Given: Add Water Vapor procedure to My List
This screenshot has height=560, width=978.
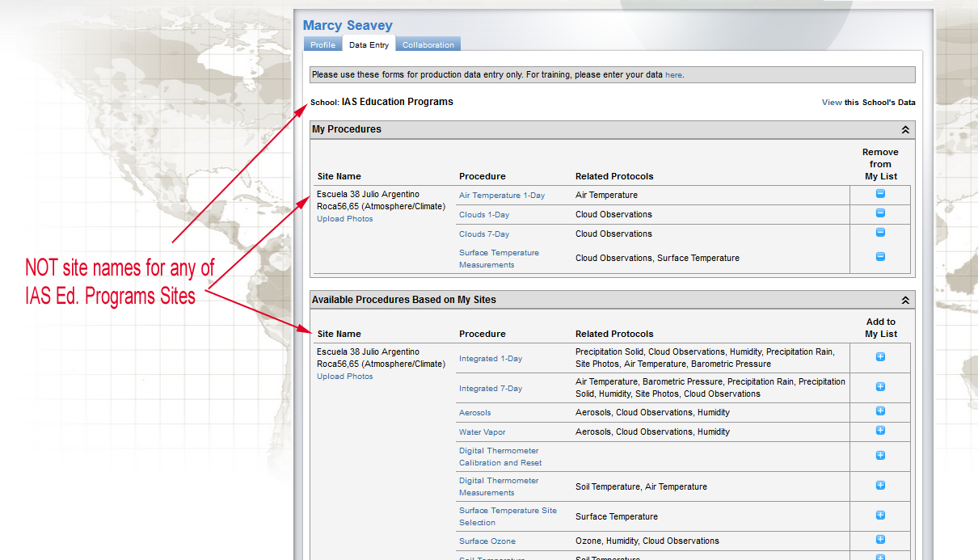Looking at the screenshot, I should pyautogui.click(x=880, y=431).
